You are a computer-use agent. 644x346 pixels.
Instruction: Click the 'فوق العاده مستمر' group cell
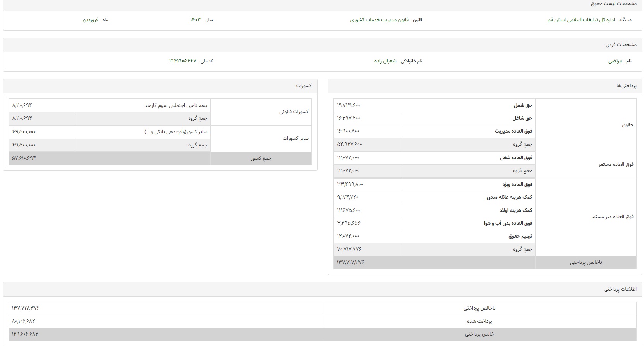pos(586,165)
